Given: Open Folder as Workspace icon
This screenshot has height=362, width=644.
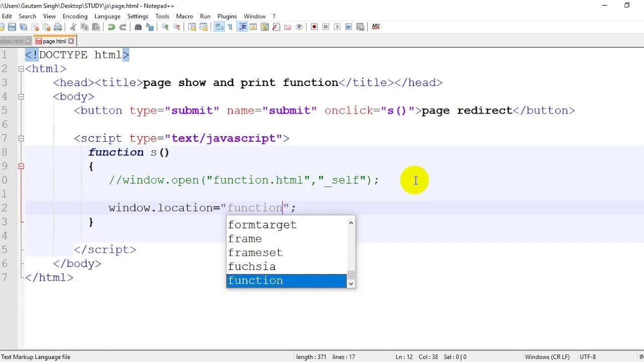Looking at the screenshot, I should (x=288, y=27).
